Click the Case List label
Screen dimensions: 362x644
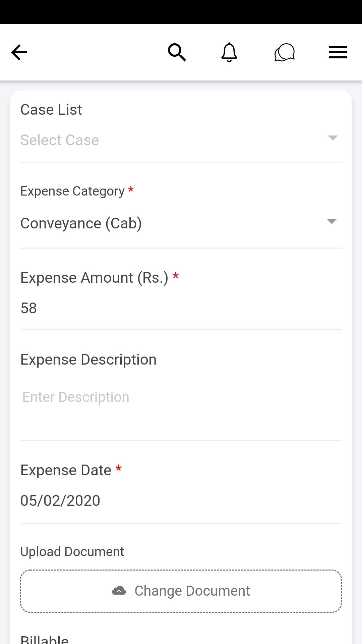point(51,110)
